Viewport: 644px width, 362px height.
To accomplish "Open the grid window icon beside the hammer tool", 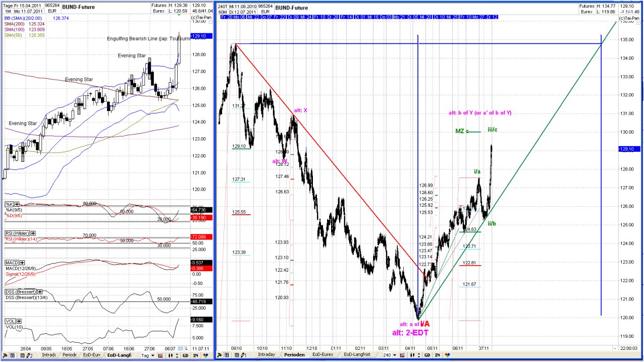I will coord(12,355).
